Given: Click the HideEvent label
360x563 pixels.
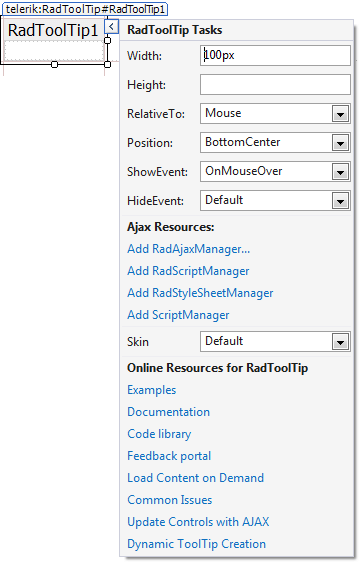Looking at the screenshot, I should pyautogui.click(x=155, y=201).
